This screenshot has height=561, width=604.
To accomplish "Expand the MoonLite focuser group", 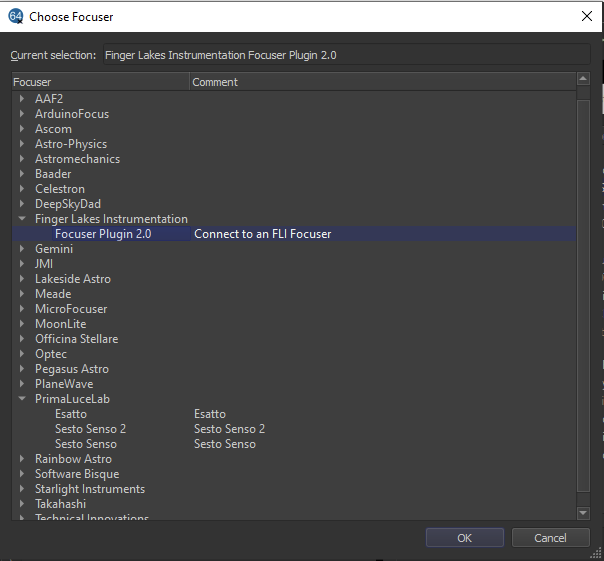I will 22,324.
